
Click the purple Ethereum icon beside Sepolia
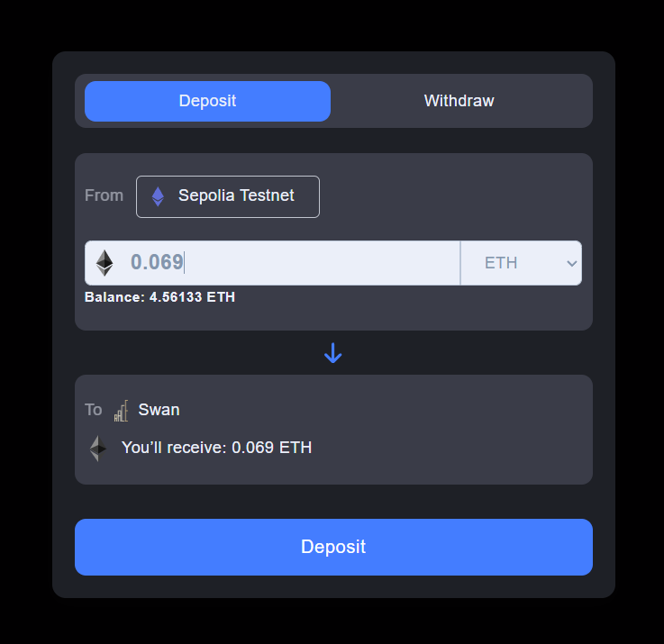(x=158, y=196)
